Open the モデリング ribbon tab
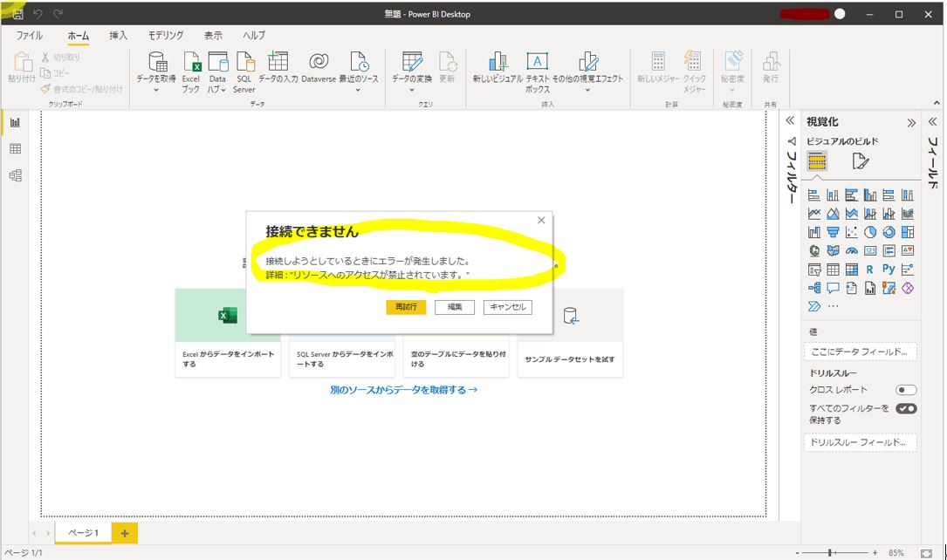Screen dimensions: 947x560 pos(165,36)
